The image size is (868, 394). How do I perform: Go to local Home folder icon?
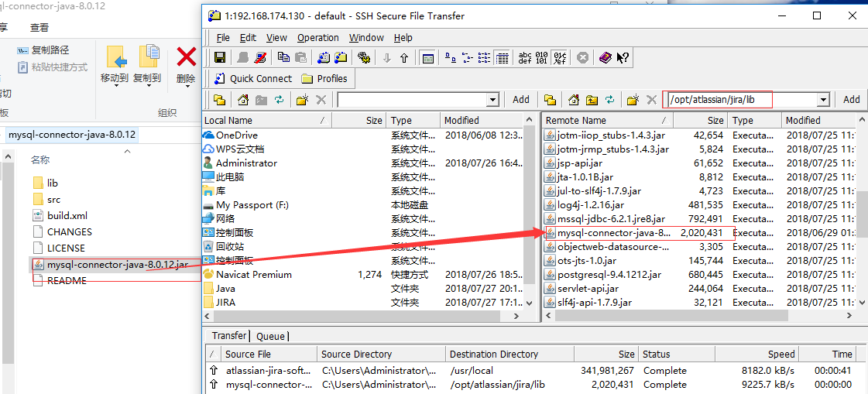[243, 100]
